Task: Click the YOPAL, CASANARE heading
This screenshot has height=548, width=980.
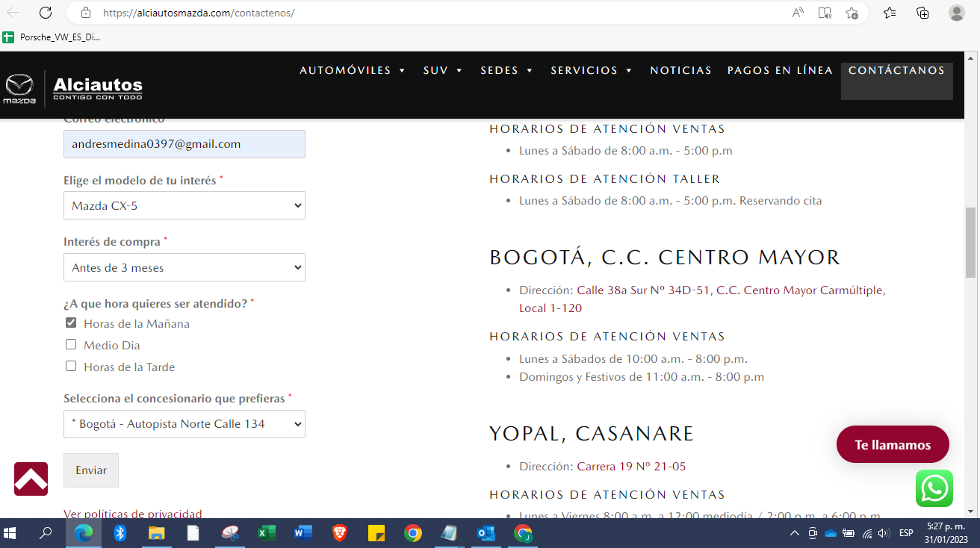Action: [592, 434]
